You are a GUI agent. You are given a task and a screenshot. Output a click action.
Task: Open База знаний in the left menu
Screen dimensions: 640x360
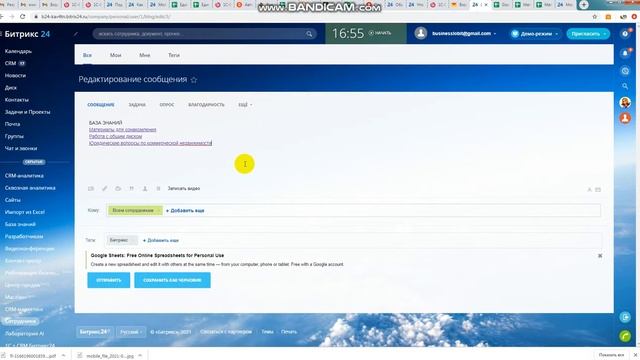point(20,224)
